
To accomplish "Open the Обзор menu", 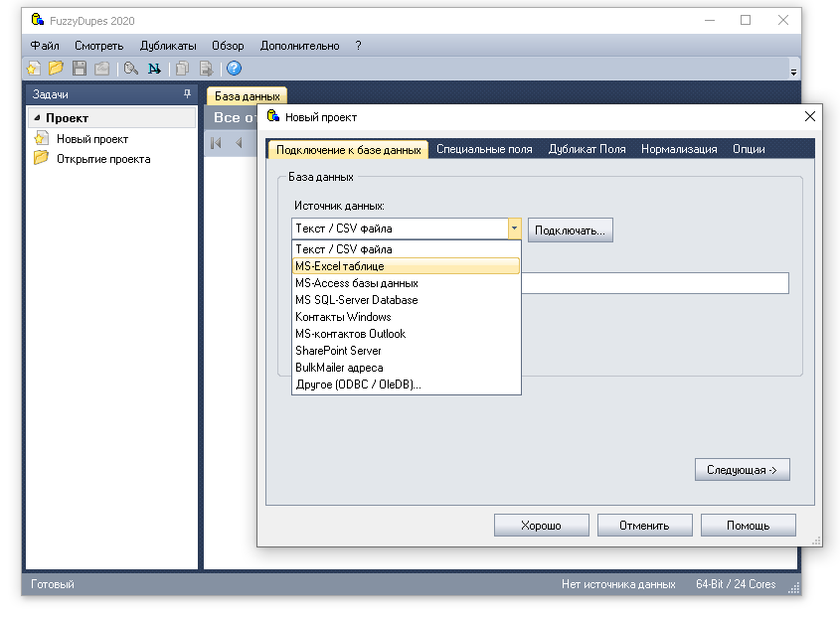I will (228, 46).
